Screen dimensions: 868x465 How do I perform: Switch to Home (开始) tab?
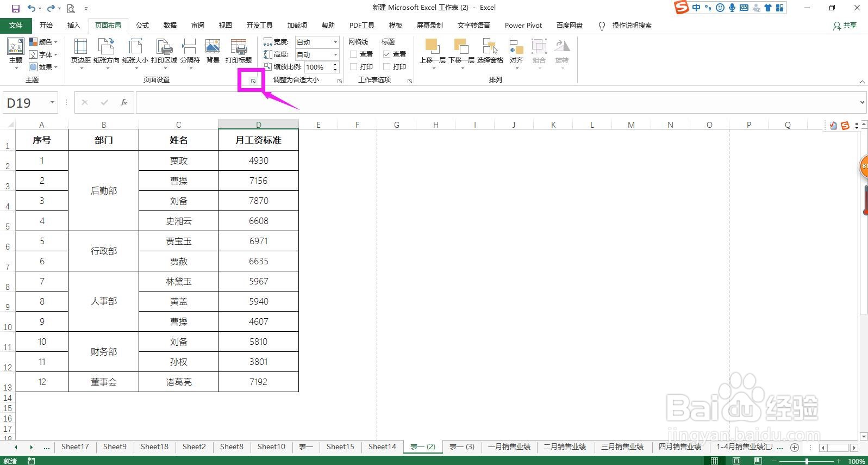point(46,26)
